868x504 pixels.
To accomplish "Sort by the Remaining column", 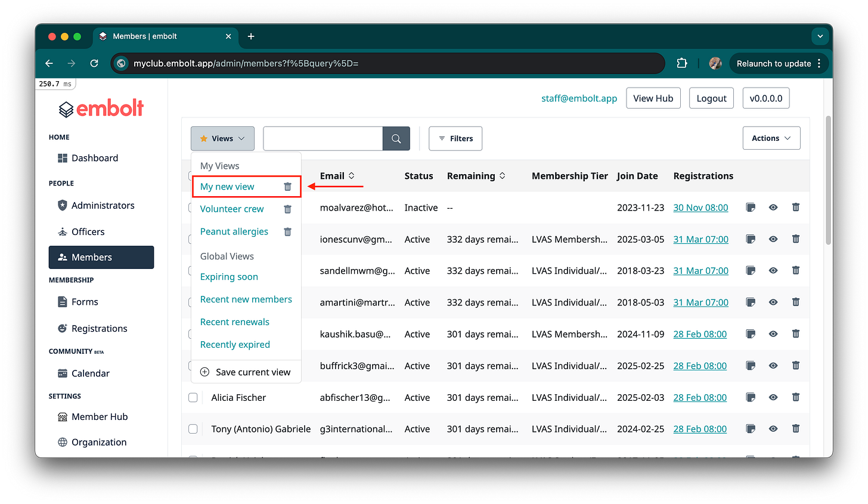I will (x=476, y=176).
